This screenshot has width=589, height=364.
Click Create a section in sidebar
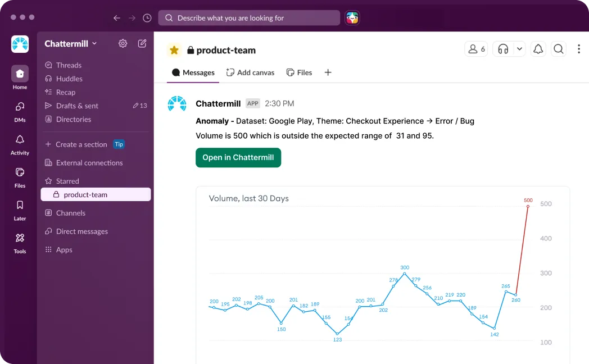click(76, 144)
